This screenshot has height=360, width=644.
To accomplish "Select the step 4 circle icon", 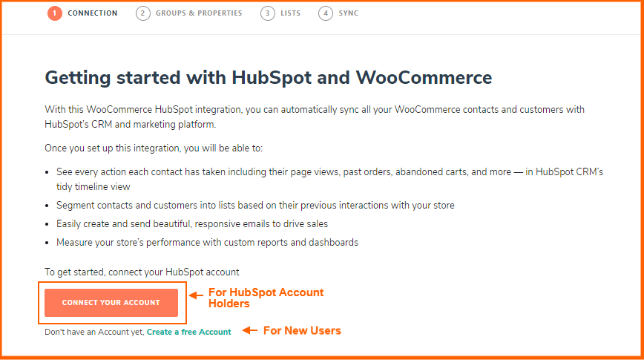I will point(325,13).
